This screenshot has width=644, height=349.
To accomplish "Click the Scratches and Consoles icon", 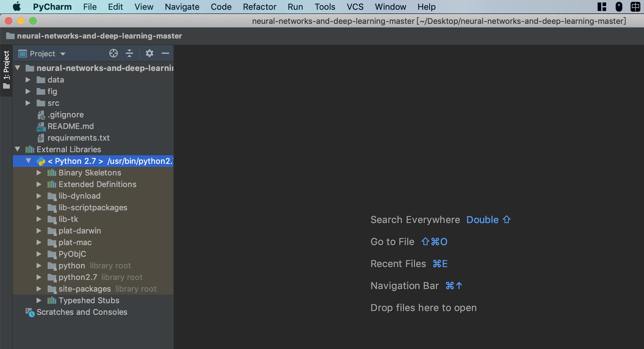I will pos(30,312).
